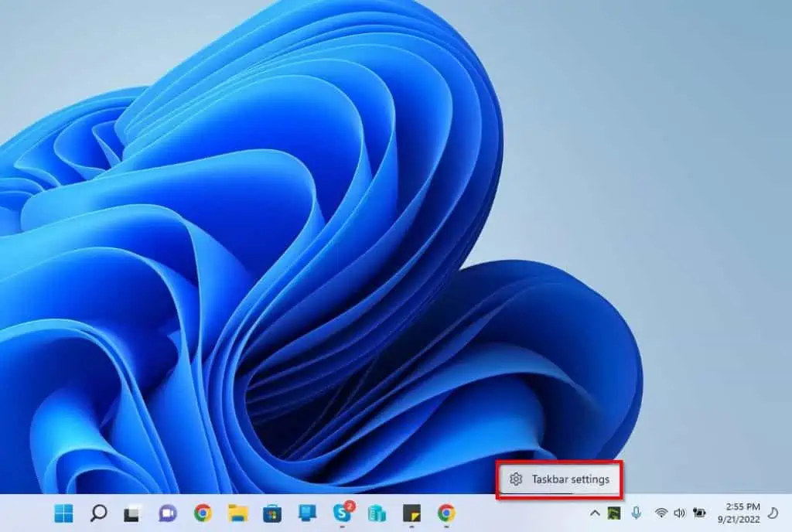
Task: Open the microphone icon in the system tray
Action: (x=636, y=513)
